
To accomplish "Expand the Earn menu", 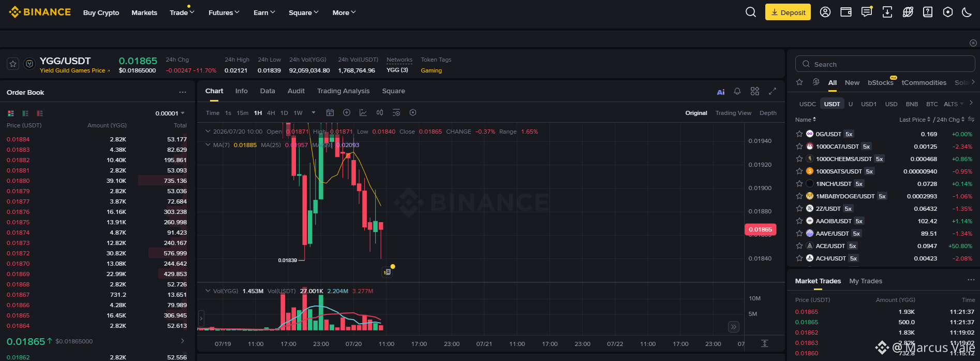I will 264,12.
